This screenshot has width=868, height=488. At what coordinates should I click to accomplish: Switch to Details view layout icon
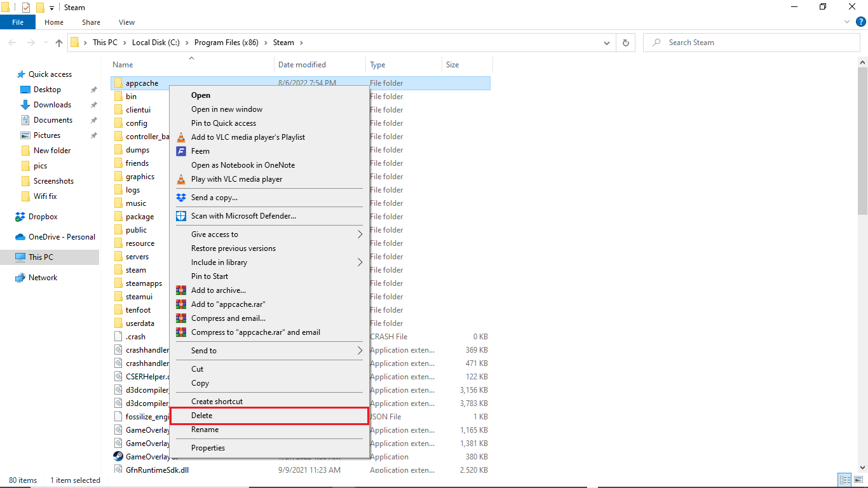pyautogui.click(x=845, y=480)
